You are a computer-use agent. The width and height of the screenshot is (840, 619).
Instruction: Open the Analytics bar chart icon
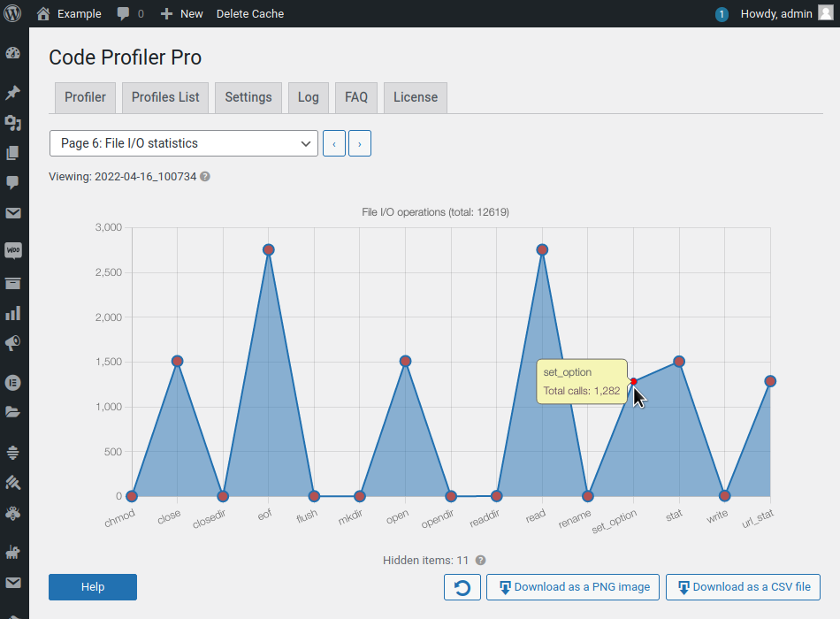pyautogui.click(x=13, y=313)
